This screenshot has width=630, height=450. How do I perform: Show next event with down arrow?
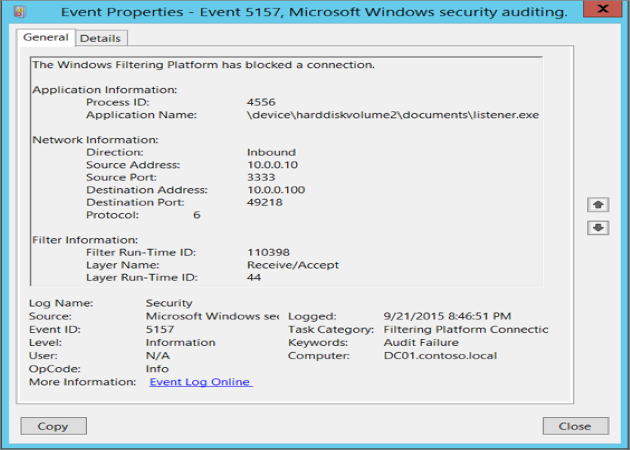[x=598, y=227]
